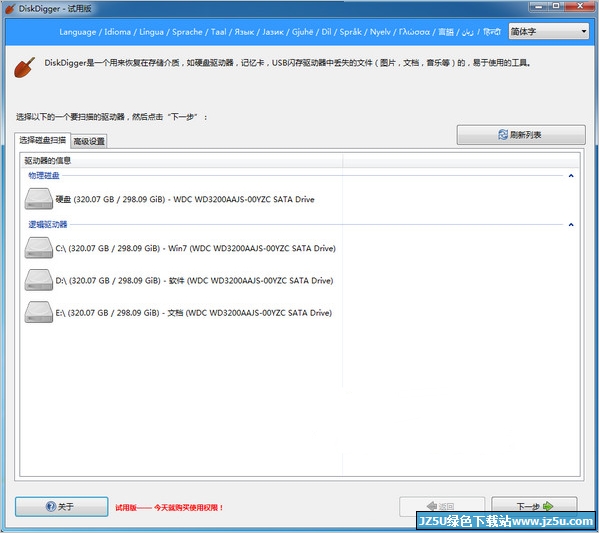Click the 驱动器的信息 column header
This screenshot has width=599, height=533.
[182, 160]
